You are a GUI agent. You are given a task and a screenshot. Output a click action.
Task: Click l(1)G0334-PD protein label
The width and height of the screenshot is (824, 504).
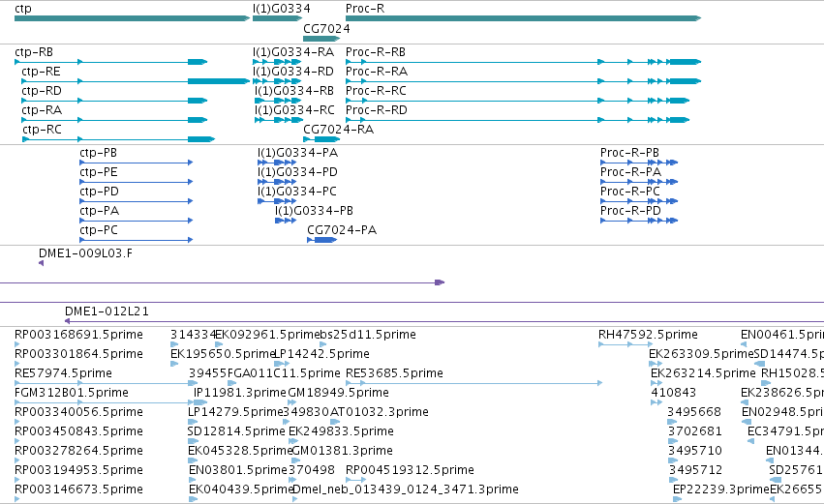click(297, 172)
